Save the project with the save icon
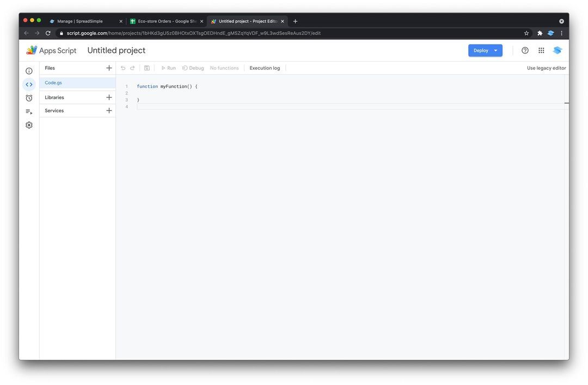Image resolution: width=588 pixels, height=385 pixels. [x=146, y=68]
